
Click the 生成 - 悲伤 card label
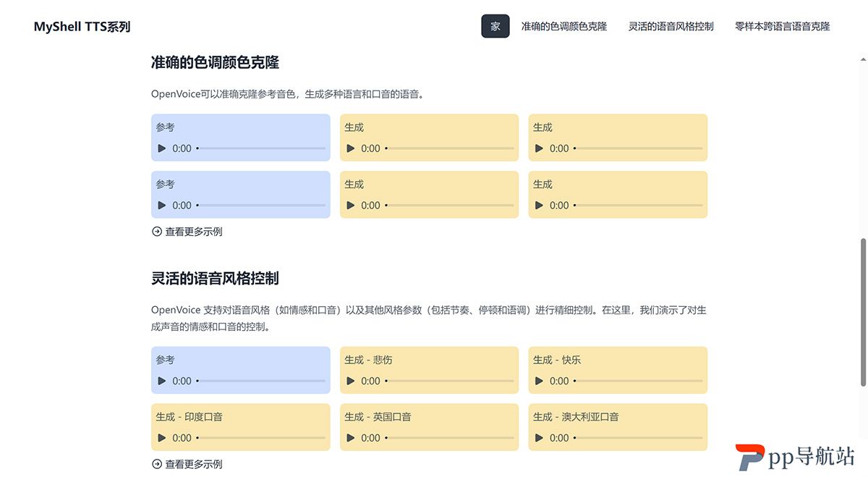[368, 360]
